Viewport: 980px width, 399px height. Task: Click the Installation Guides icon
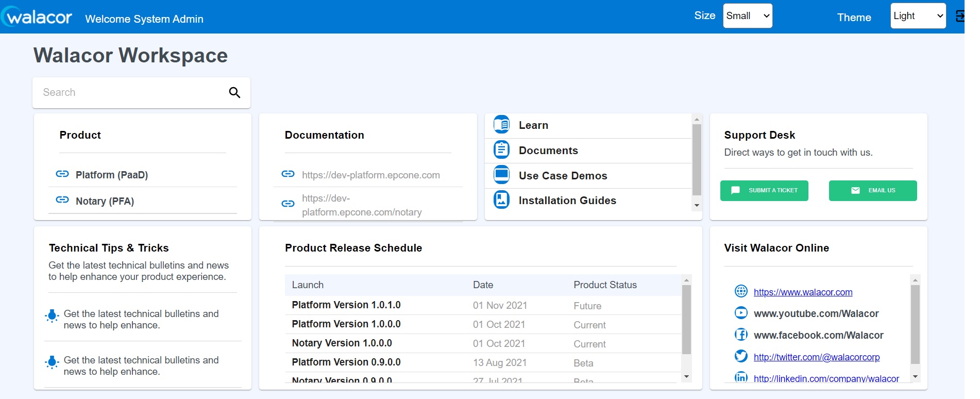click(x=501, y=199)
